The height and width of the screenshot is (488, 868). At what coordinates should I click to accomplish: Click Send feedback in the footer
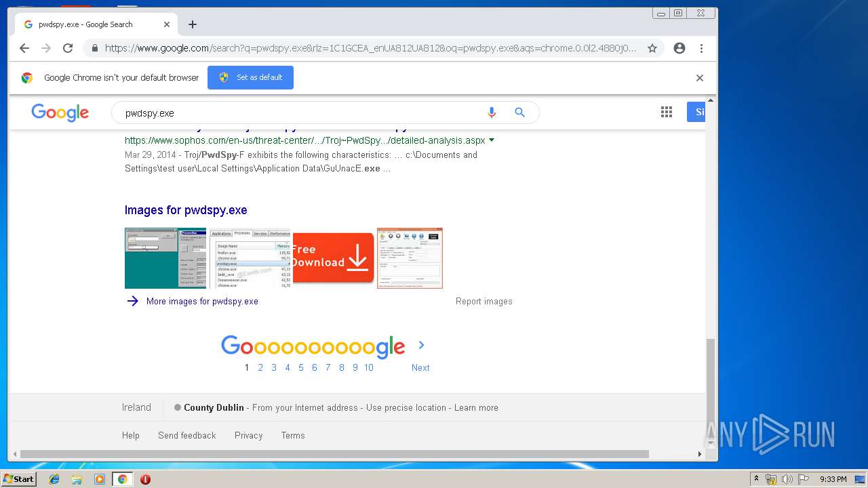click(x=187, y=436)
